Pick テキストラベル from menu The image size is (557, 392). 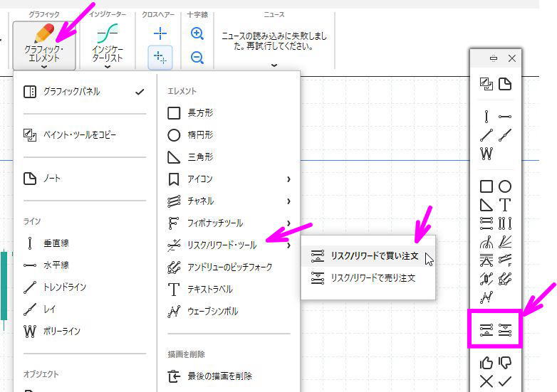(229, 289)
